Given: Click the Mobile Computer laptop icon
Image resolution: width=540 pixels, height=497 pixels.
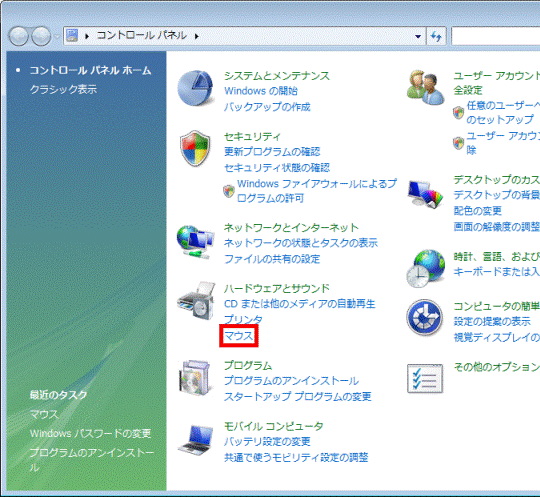Looking at the screenshot, I should tap(196, 440).
